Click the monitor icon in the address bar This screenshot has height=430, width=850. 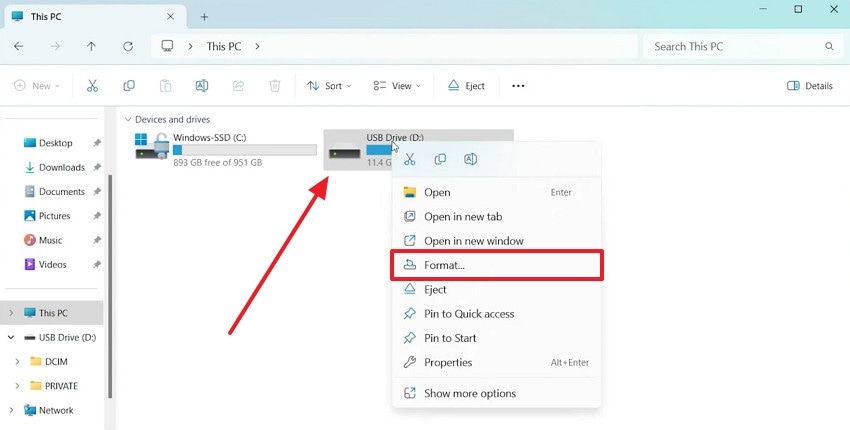(168, 46)
